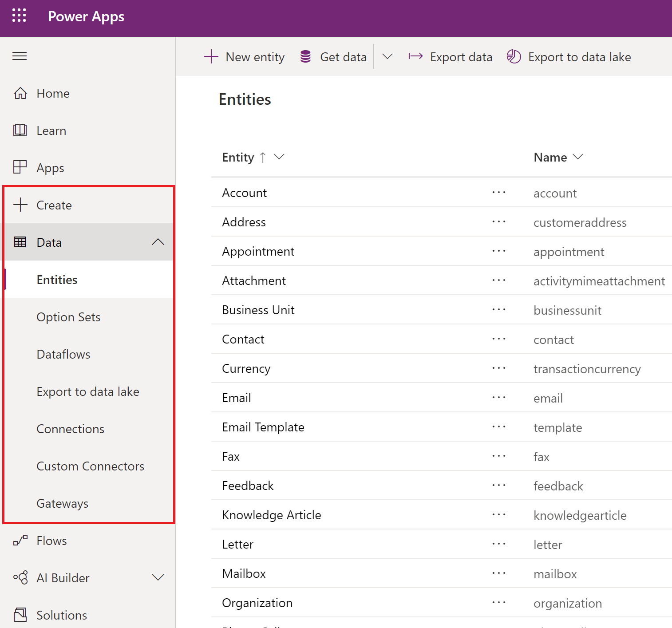The height and width of the screenshot is (628, 672).
Task: Click the Get data button label
Action: click(343, 57)
